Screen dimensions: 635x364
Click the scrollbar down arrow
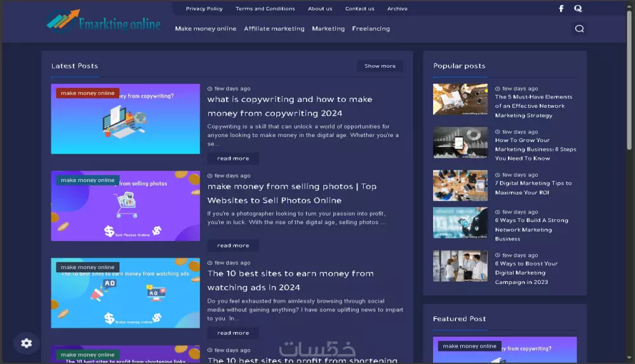pyautogui.click(x=629, y=358)
